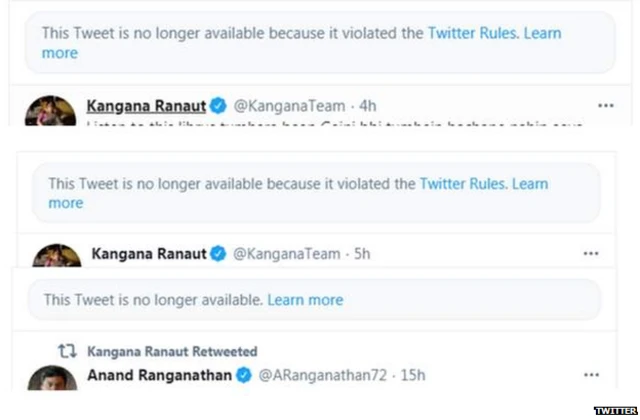This screenshot has width=640, height=420.
Task: Open the more options ellipsis on the 4h tweet
Action: pyautogui.click(x=605, y=105)
